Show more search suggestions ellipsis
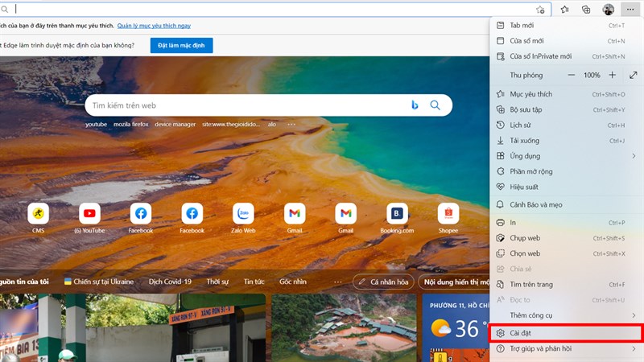Image resolution: width=644 pixels, height=362 pixels. tap(291, 125)
